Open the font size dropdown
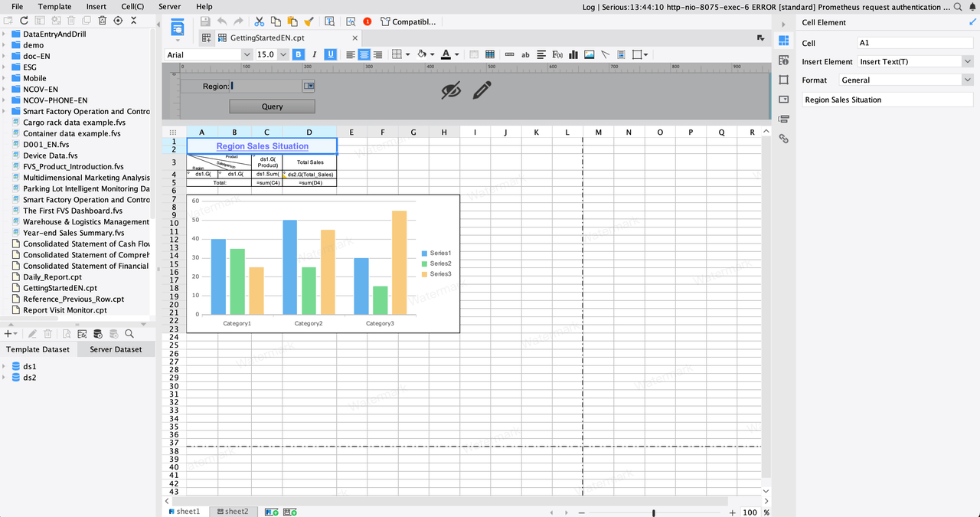The width and height of the screenshot is (980, 517). [x=283, y=54]
